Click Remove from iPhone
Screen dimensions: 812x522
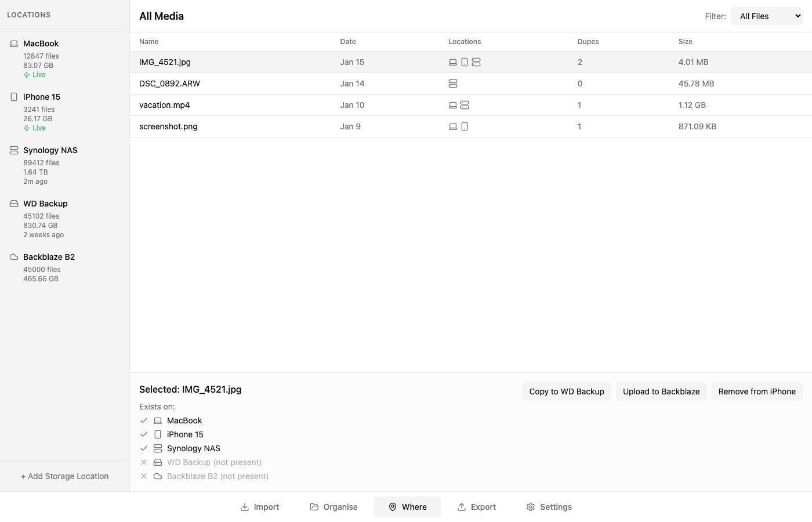[757, 391]
